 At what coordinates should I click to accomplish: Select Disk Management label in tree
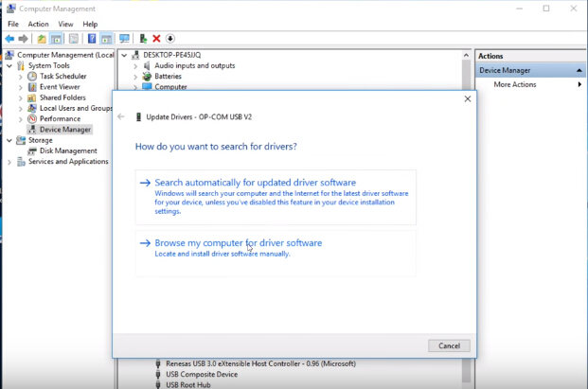(x=68, y=150)
